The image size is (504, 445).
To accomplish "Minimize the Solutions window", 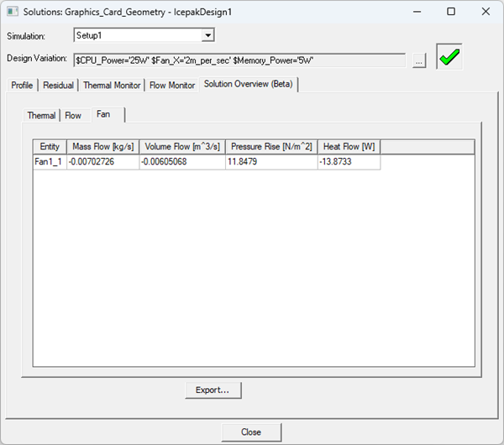I will point(417,12).
